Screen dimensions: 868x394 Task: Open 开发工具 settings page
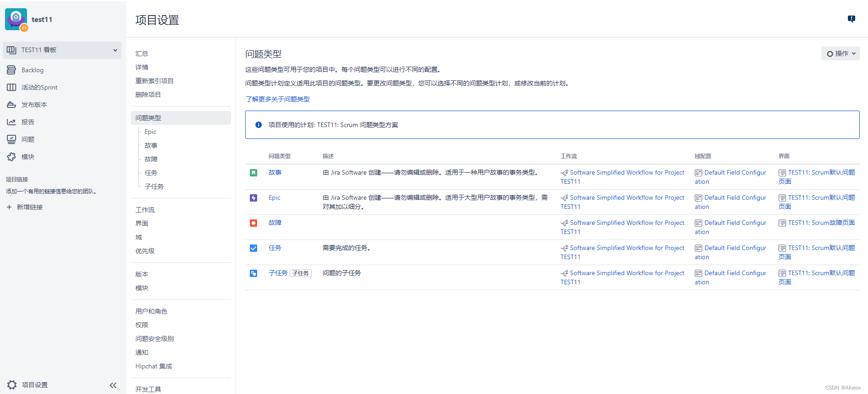pyautogui.click(x=148, y=389)
